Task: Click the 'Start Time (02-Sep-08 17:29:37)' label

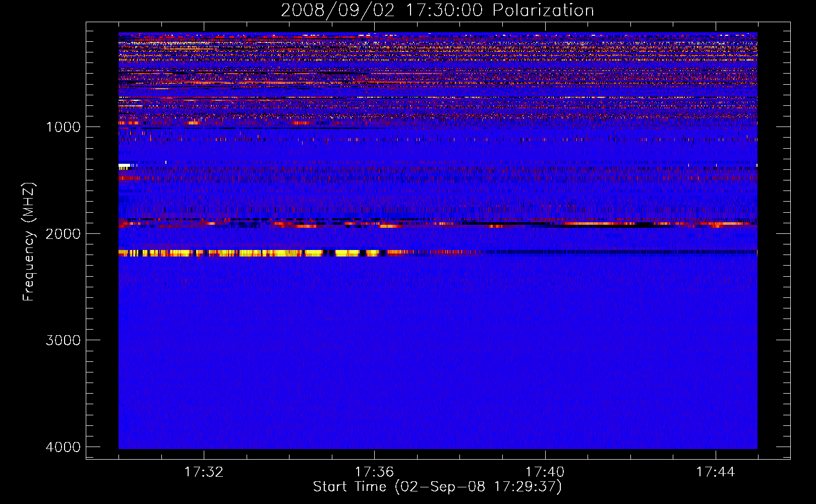Action: pos(437,487)
